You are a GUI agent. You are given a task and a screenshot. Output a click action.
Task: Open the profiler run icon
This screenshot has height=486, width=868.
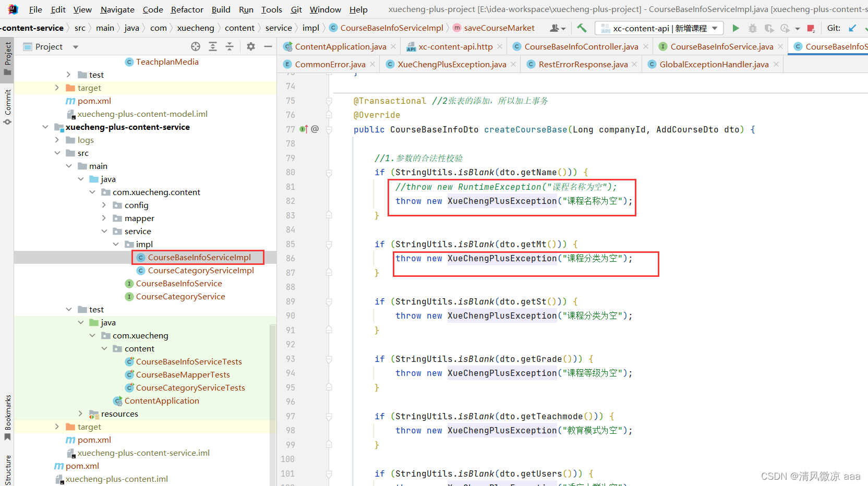[785, 28]
